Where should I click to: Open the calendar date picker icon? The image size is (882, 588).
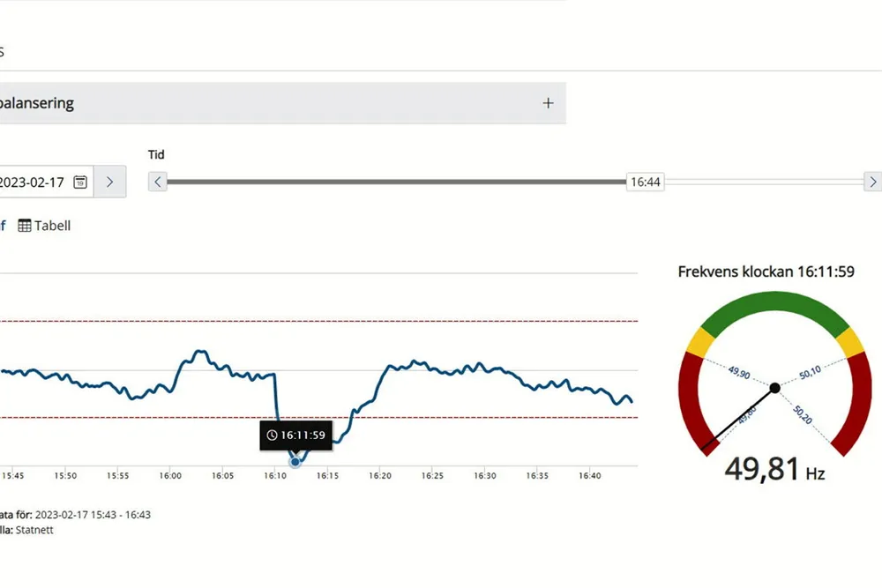tap(79, 182)
